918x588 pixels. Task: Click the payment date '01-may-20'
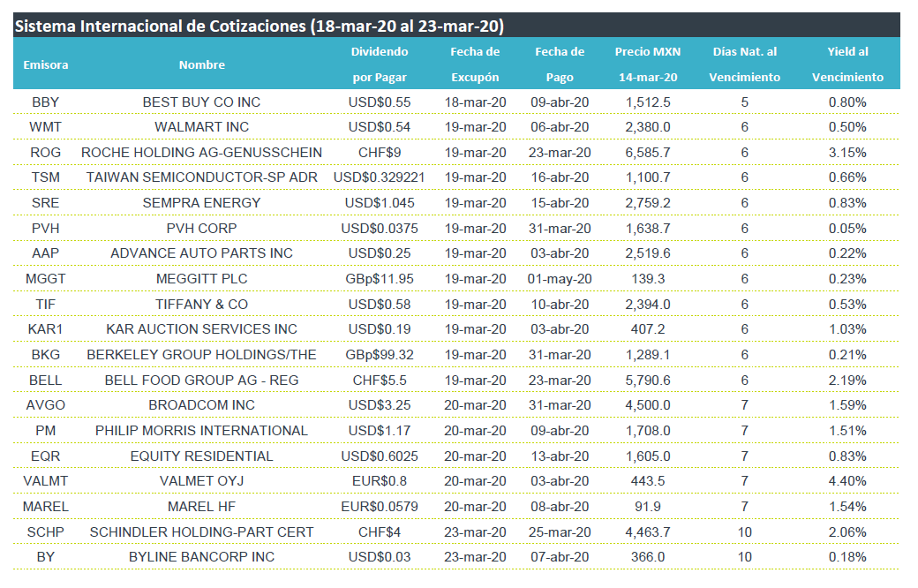pyautogui.click(x=560, y=279)
